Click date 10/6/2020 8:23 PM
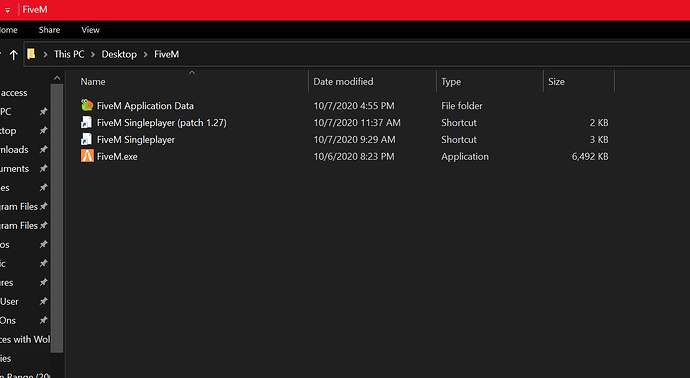 tap(354, 157)
